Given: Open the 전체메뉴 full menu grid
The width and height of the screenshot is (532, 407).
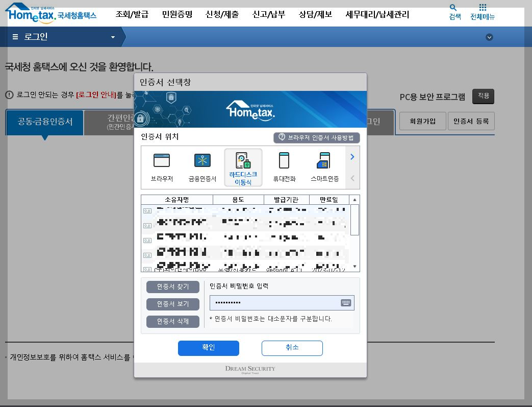Looking at the screenshot, I should [x=483, y=11].
